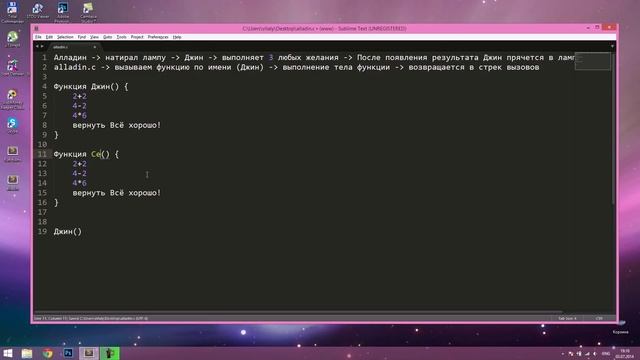Click the closing brace on line 16
The width and height of the screenshot is (640, 360).
pyautogui.click(x=56, y=202)
